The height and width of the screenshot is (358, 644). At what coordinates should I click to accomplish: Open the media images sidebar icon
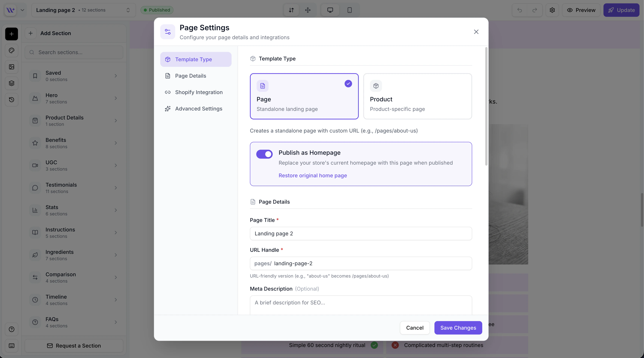[12, 67]
